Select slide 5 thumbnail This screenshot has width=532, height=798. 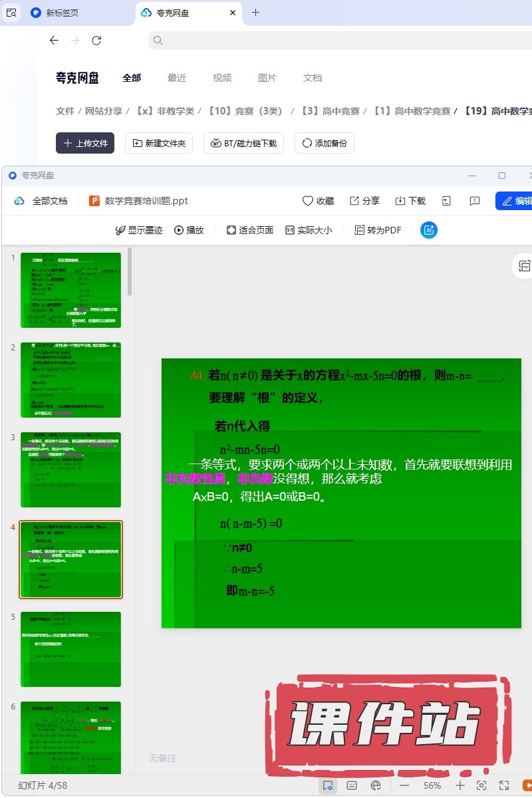pyautogui.click(x=71, y=649)
